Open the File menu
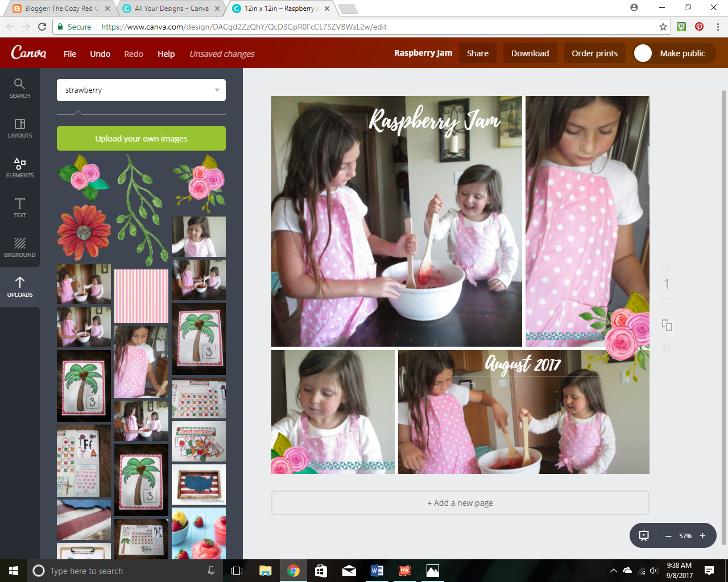Image resolution: width=728 pixels, height=582 pixels. [x=69, y=53]
